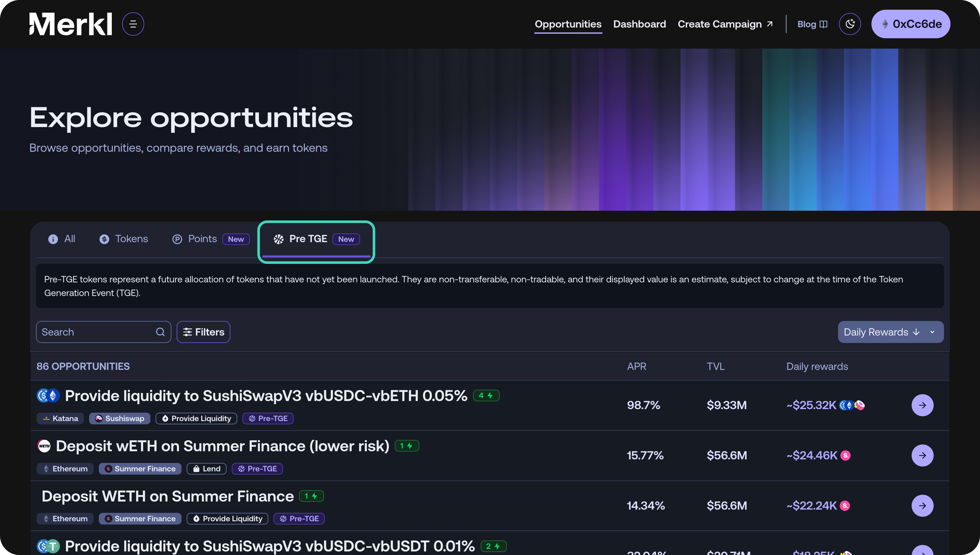Click the 4 campaigns lightning badge
The image size is (980, 555).
(486, 396)
